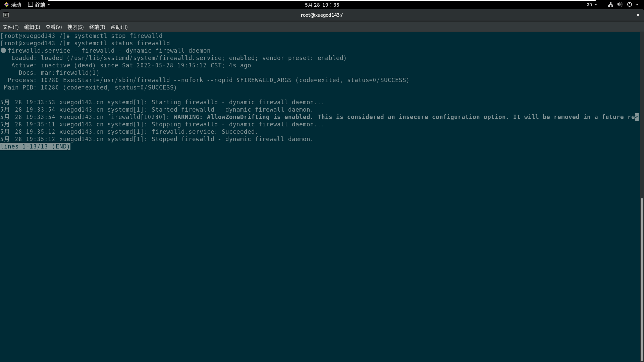Open the 终端(T) menu
The height and width of the screenshot is (362, 644).
click(97, 27)
